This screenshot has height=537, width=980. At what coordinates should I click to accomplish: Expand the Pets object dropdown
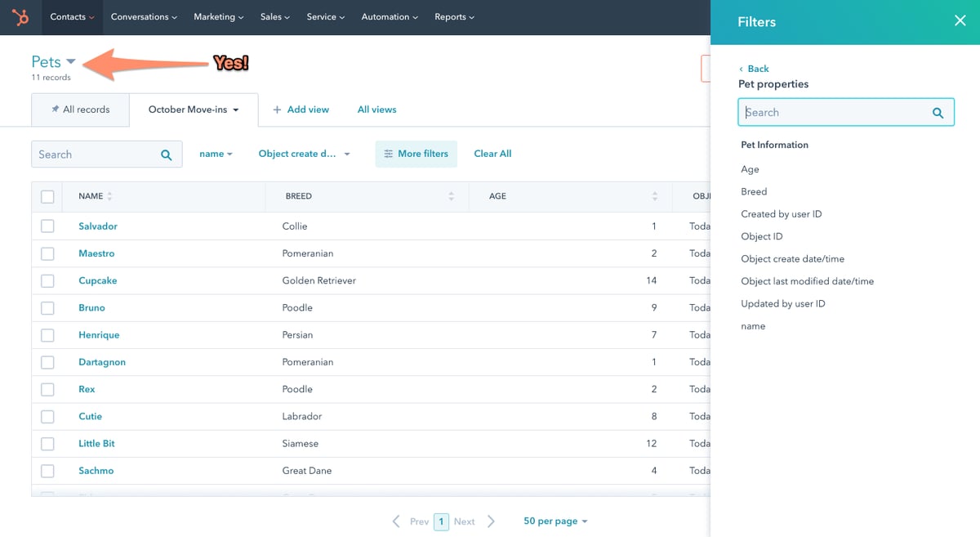(71, 62)
